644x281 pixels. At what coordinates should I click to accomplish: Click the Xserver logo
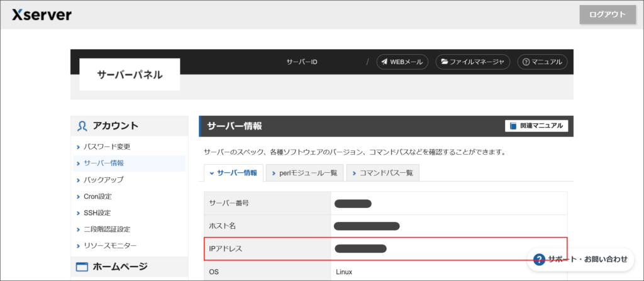pyautogui.click(x=42, y=14)
